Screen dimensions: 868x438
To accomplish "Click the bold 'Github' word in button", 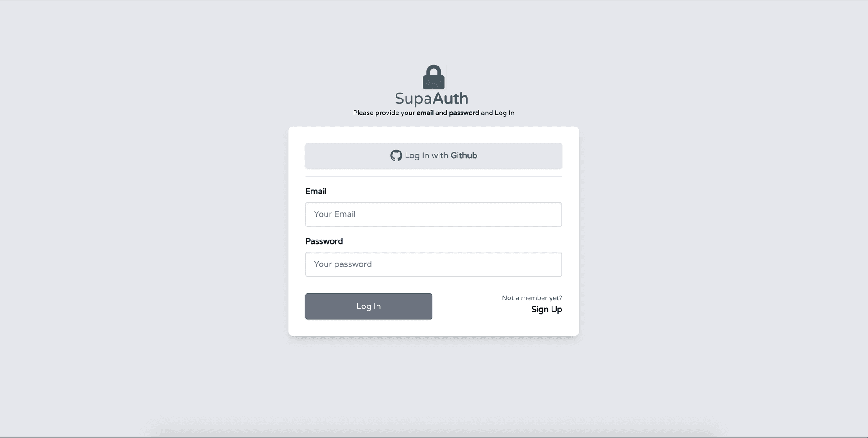I will [464, 155].
